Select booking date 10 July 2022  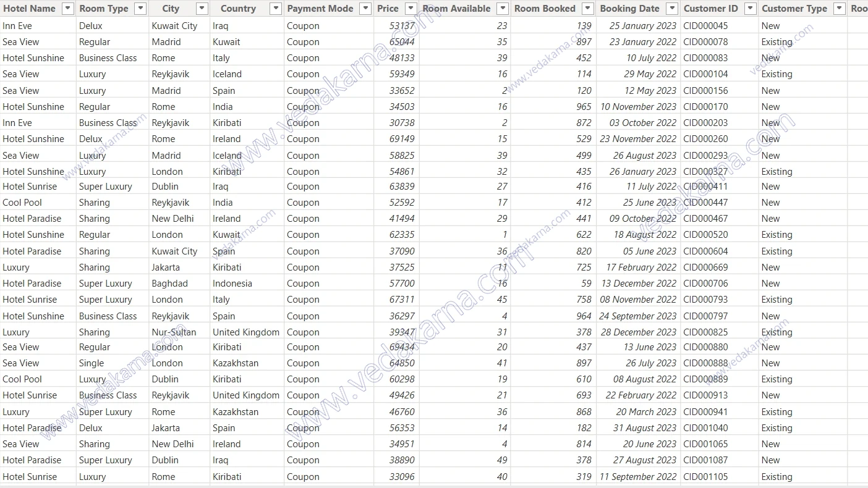tap(651, 58)
